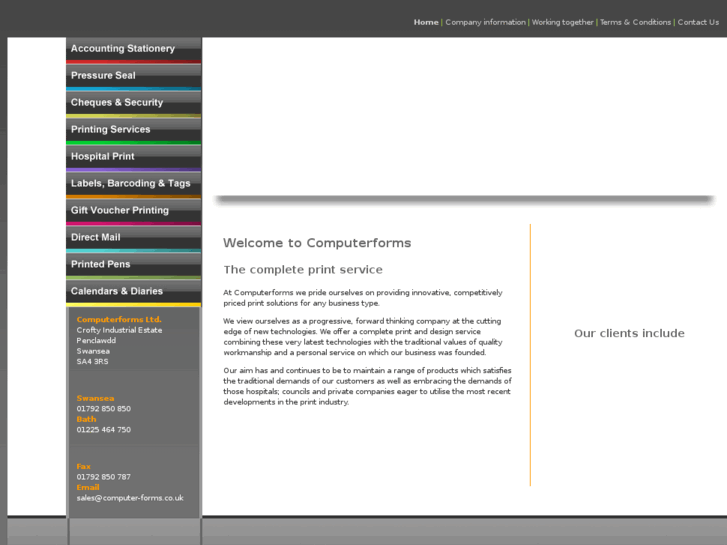Image resolution: width=727 pixels, height=545 pixels.
Task: Click the Penclawdd address line
Action: pos(96,340)
